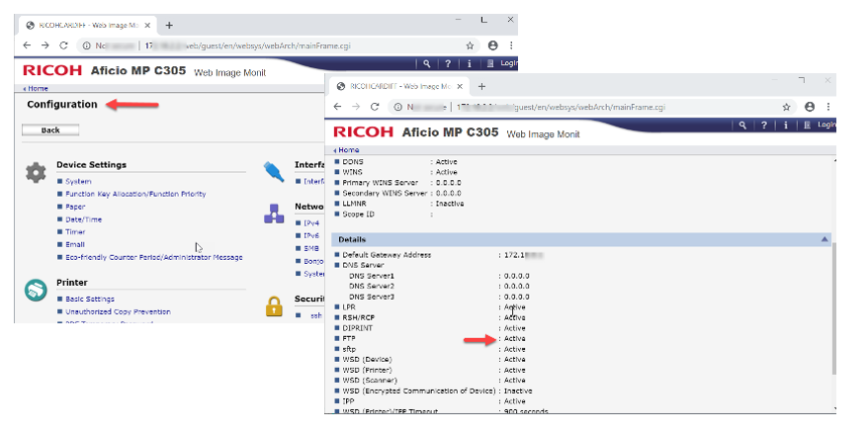Click the Network section icon
868x434 pixels.
point(274,214)
